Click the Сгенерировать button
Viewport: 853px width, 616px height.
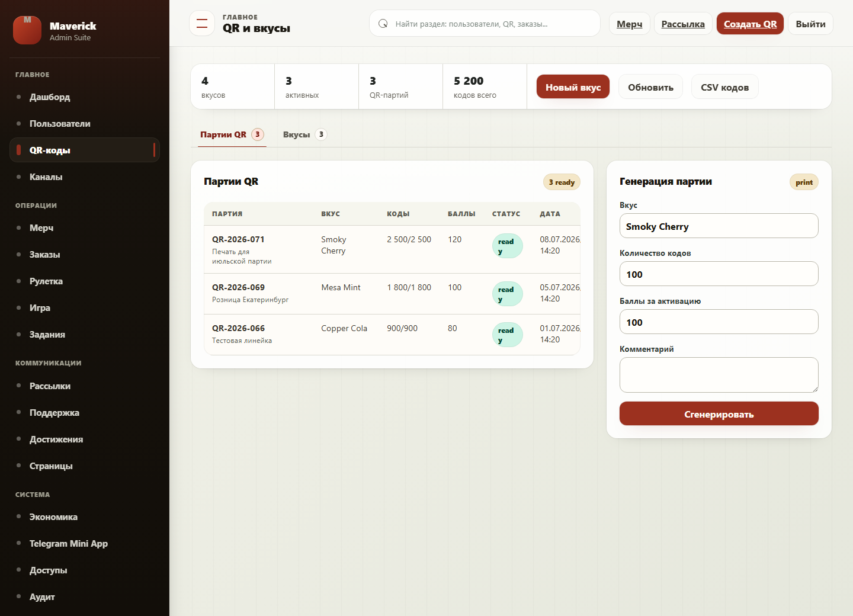tap(719, 413)
